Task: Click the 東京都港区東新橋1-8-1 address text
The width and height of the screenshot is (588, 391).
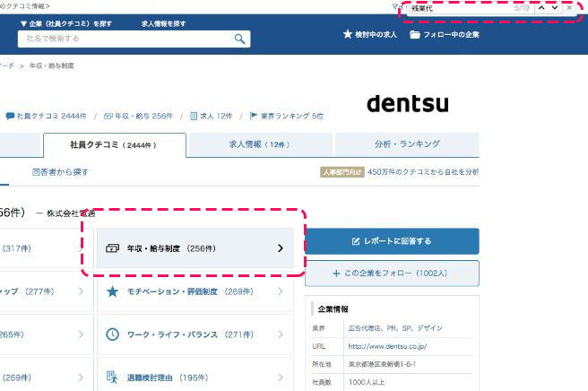Action: pos(382,364)
